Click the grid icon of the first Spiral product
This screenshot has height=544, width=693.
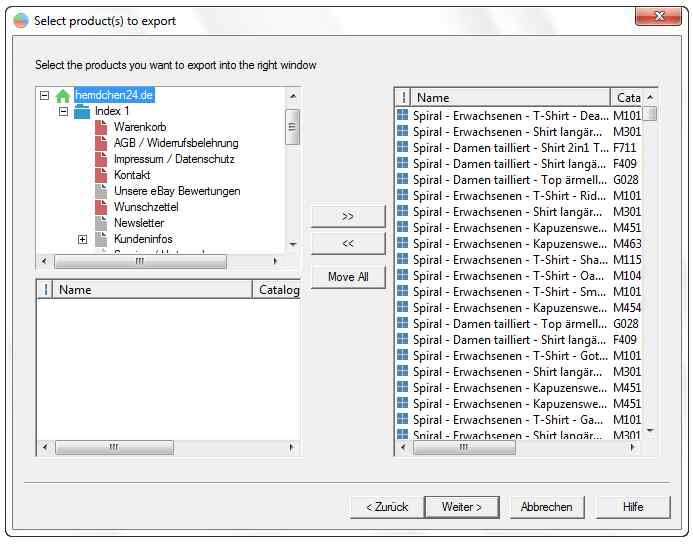point(403,116)
